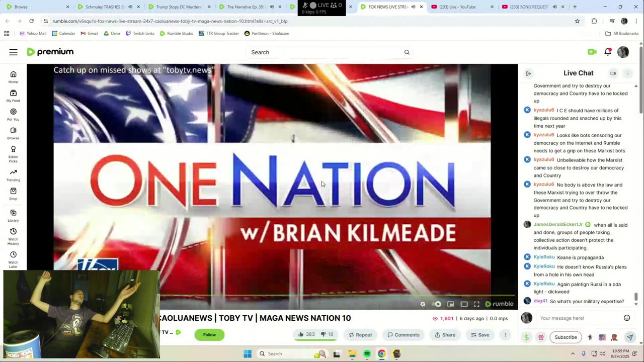Like the video with thumbs up

coord(306,334)
